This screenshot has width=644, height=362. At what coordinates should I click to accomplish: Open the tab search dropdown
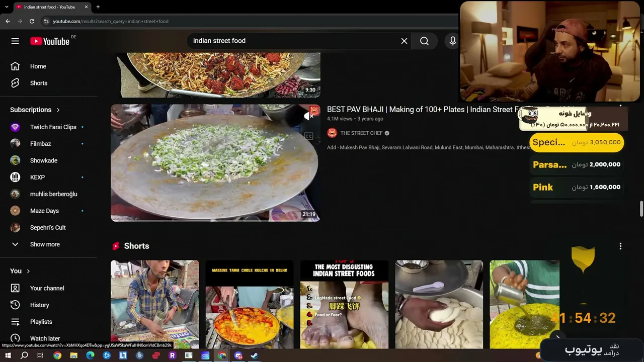point(7,7)
